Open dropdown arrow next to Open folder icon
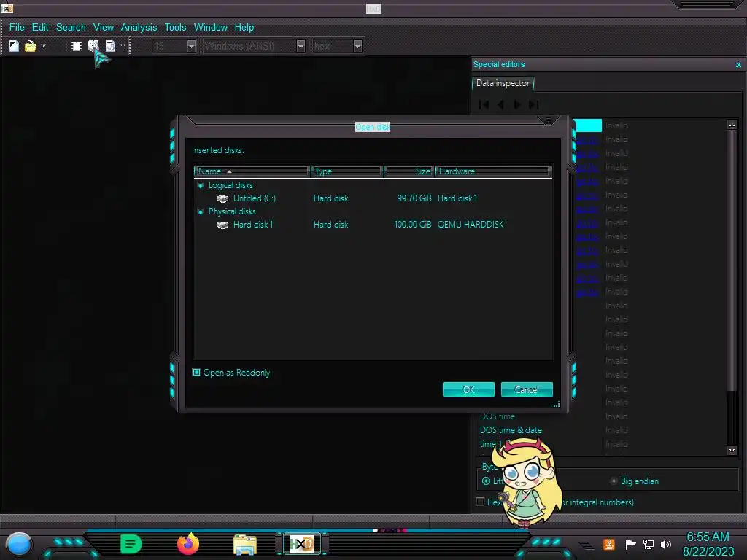 [43, 46]
